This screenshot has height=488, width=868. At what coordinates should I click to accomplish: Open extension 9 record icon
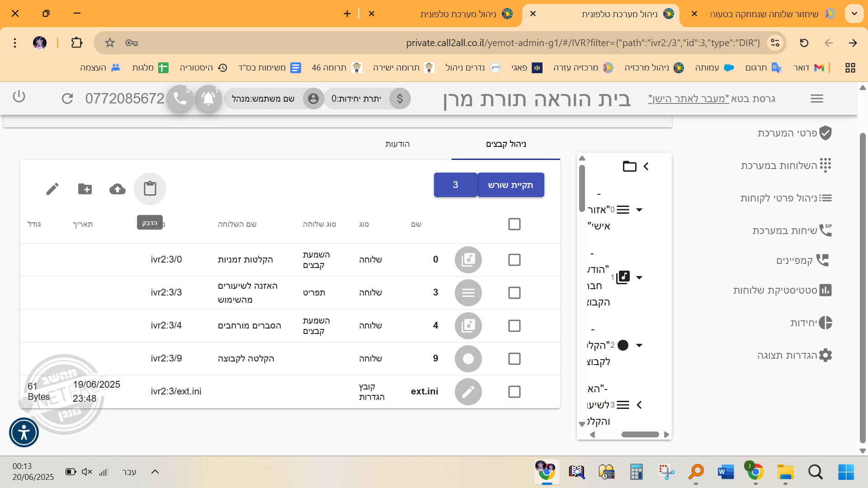468,358
